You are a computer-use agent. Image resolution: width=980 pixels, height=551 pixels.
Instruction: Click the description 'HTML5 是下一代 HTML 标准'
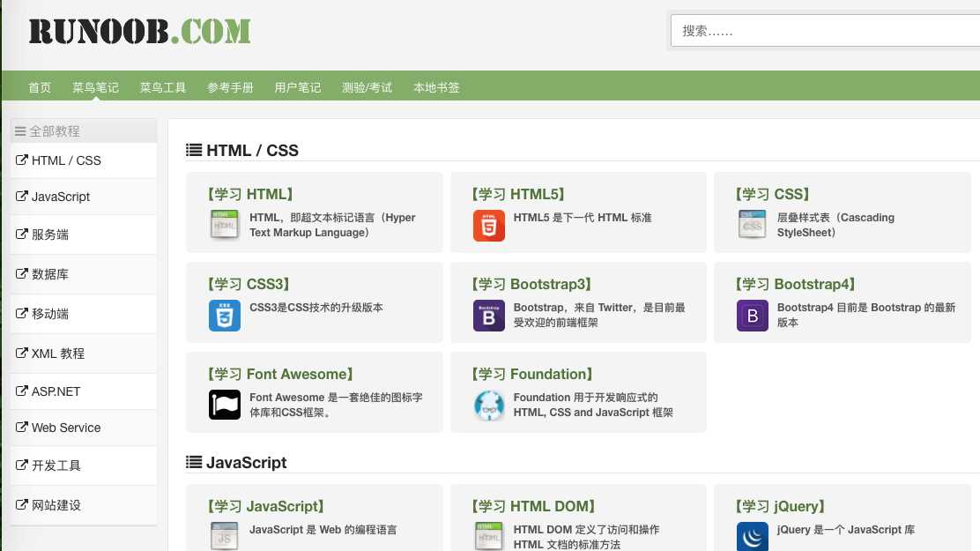(x=583, y=218)
